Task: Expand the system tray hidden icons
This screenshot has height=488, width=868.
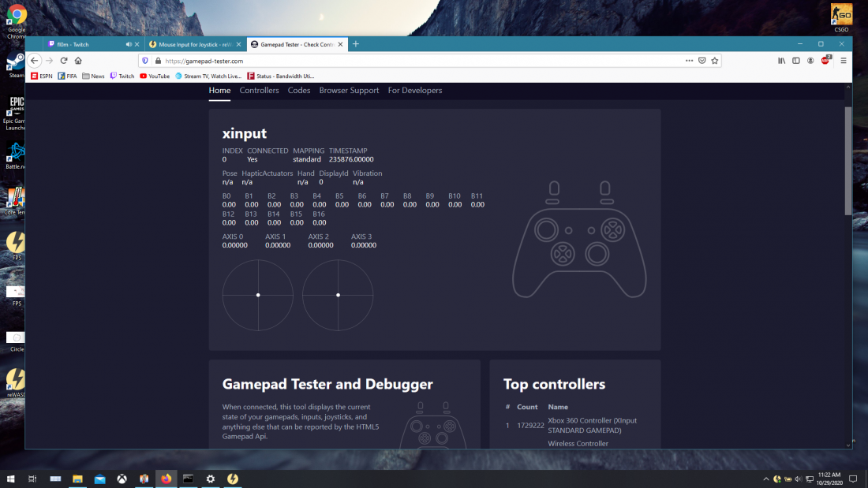Action: click(765, 479)
